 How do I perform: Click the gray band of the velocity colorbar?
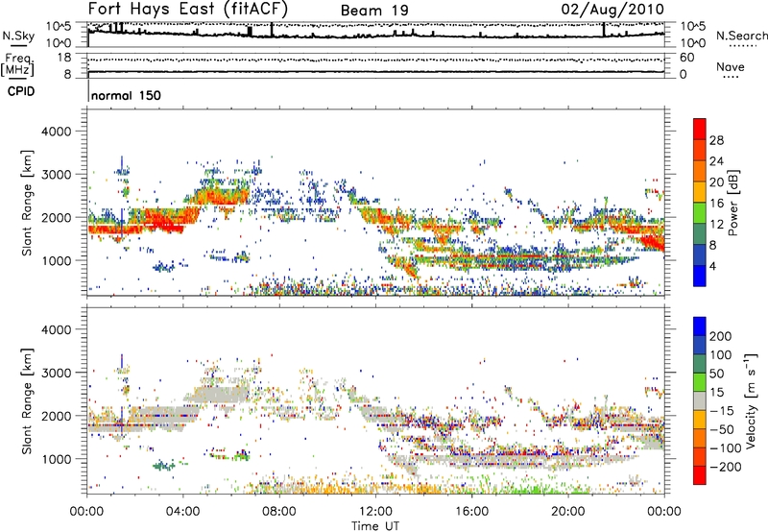click(x=700, y=401)
